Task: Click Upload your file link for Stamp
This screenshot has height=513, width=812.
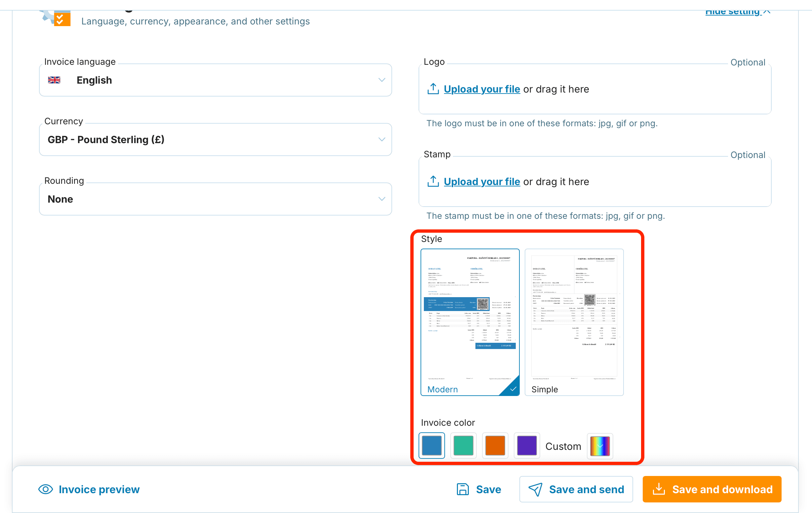Action: 482,182
